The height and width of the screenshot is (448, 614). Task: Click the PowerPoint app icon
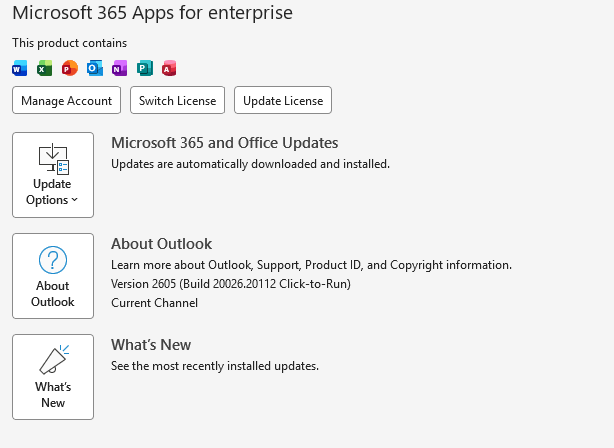coord(70,68)
